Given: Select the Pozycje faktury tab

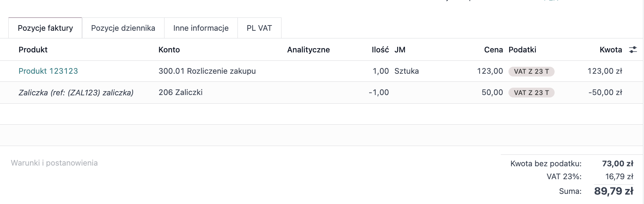Looking at the screenshot, I should (x=45, y=28).
